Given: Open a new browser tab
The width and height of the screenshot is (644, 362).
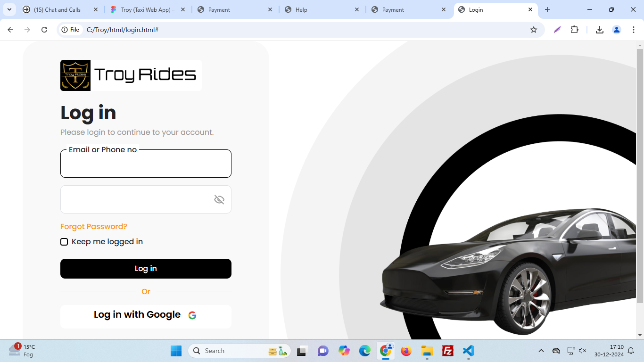Looking at the screenshot, I should click(547, 9).
